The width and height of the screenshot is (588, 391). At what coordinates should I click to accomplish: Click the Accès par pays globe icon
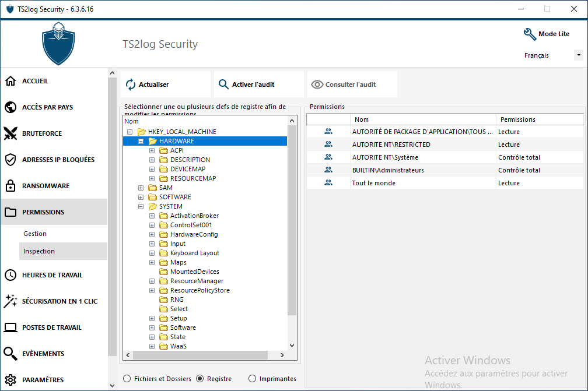click(10, 107)
